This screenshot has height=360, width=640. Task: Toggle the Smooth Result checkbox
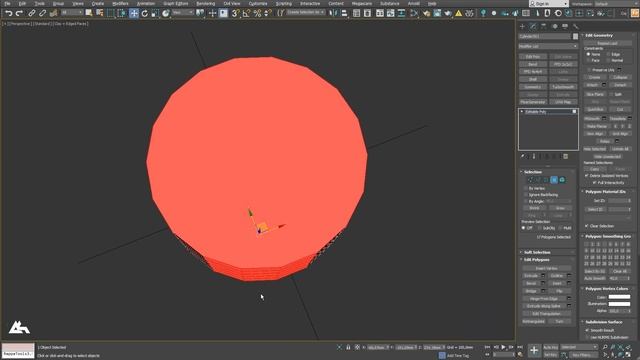(587, 330)
